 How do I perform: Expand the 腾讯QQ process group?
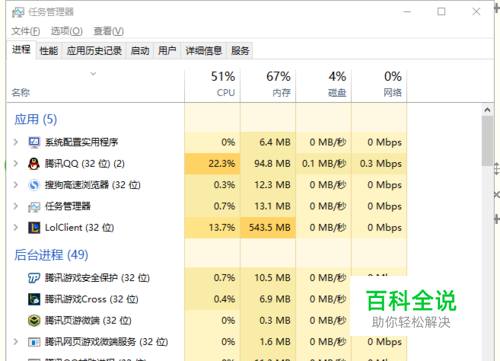coord(15,164)
